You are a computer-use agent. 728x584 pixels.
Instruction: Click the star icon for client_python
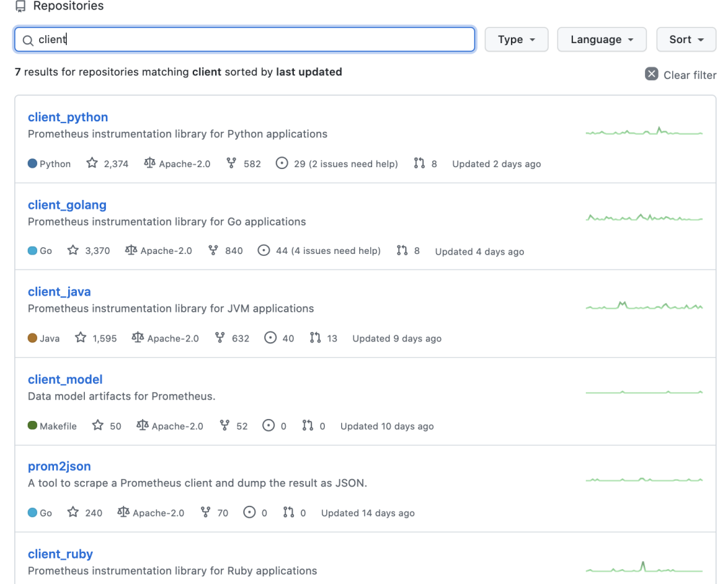(x=92, y=164)
